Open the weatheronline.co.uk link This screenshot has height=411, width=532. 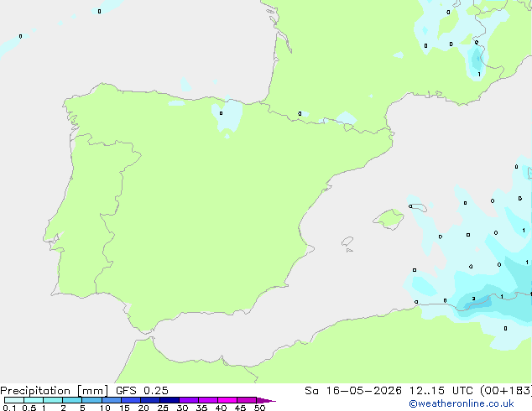tap(462, 403)
